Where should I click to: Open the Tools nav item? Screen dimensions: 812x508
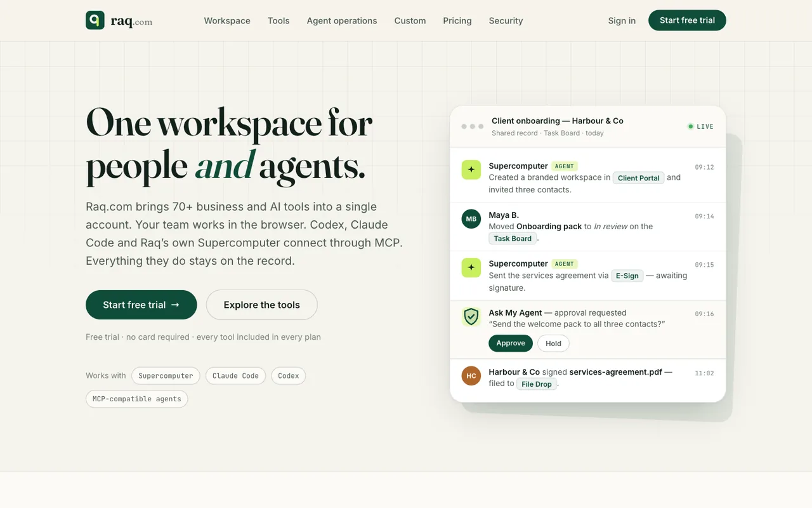pyautogui.click(x=278, y=20)
